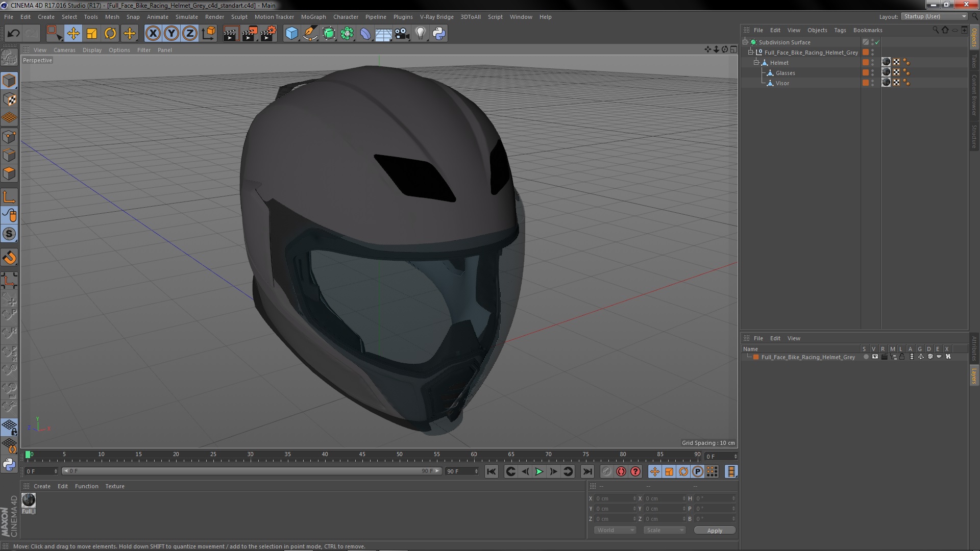Click Helmet material tag sphere
This screenshot has height=551, width=980.
(x=886, y=62)
